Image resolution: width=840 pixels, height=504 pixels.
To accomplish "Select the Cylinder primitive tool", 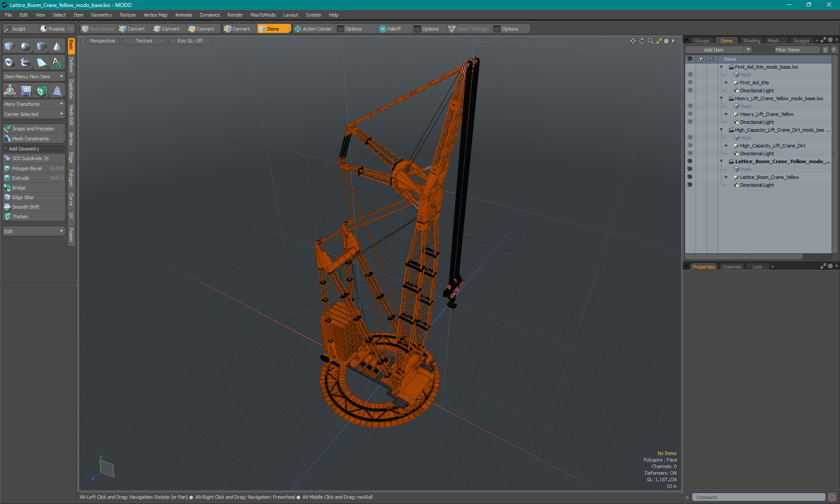I will 41,46.
